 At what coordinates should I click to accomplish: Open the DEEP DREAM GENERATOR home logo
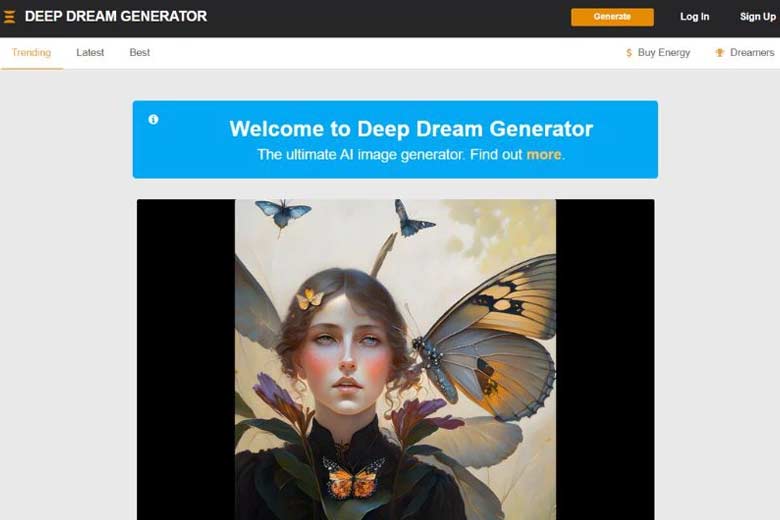115,16
